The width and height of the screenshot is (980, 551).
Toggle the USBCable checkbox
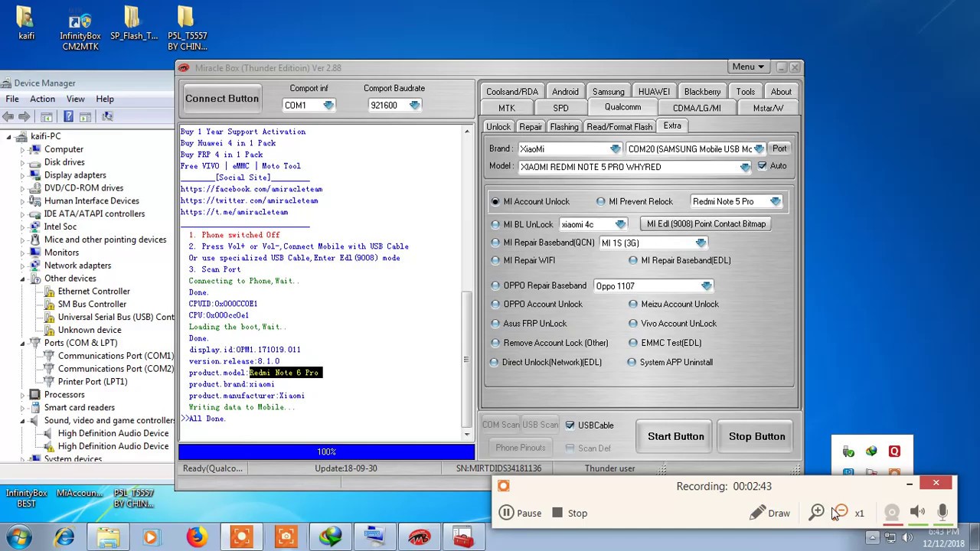tap(570, 425)
